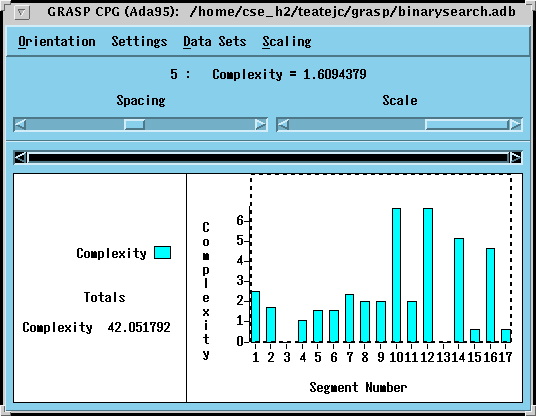
Task: Click the Spacing slider right arrow
Action: pyautogui.click(x=260, y=124)
